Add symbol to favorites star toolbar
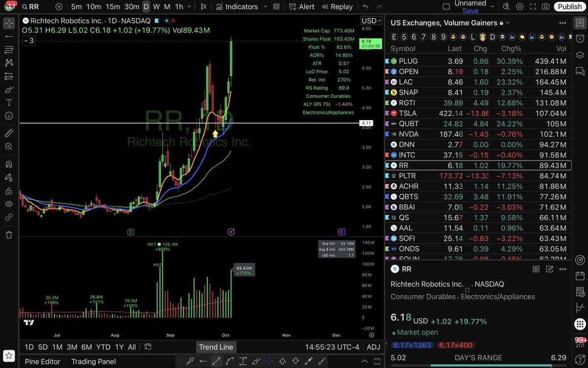 [9, 356]
